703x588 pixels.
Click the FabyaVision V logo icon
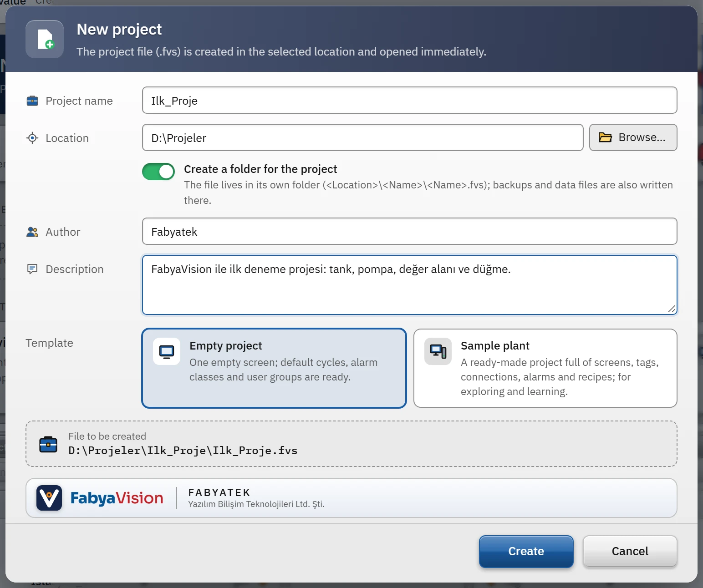click(x=49, y=498)
